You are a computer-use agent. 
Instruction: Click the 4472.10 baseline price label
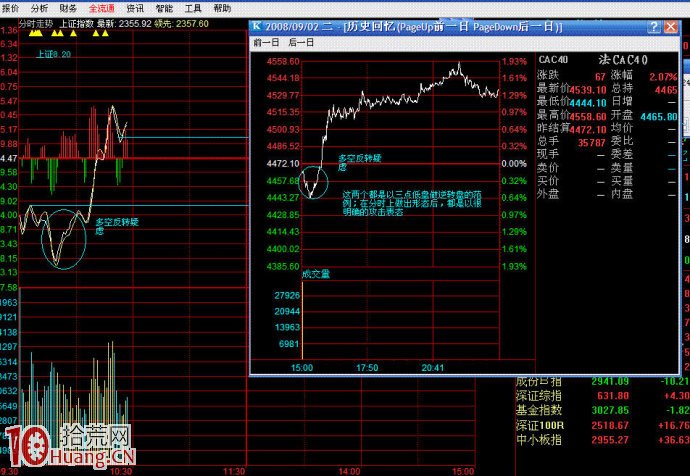(x=283, y=164)
